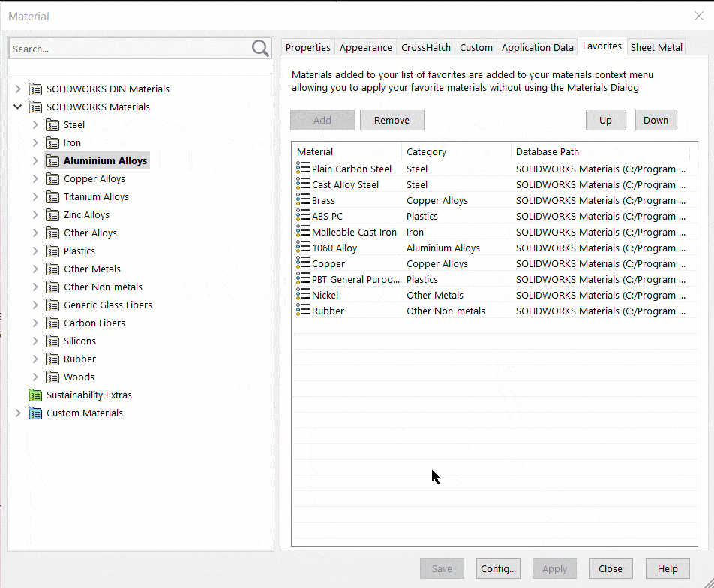
Task: Click the green Sustainability Extras icon
Action: click(35, 395)
